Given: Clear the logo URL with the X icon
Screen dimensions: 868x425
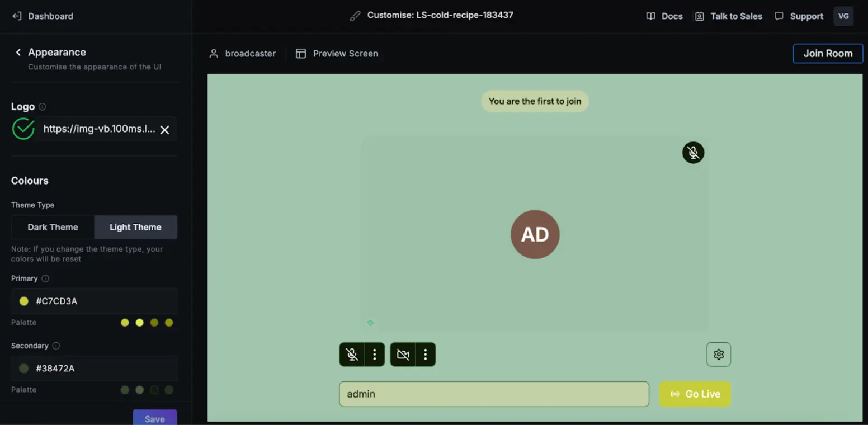Looking at the screenshot, I should pyautogui.click(x=165, y=129).
